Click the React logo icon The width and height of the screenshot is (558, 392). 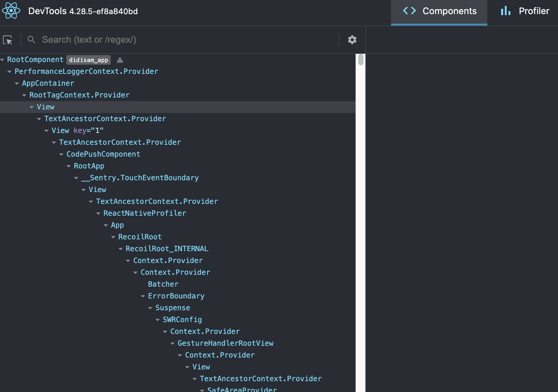point(11,11)
